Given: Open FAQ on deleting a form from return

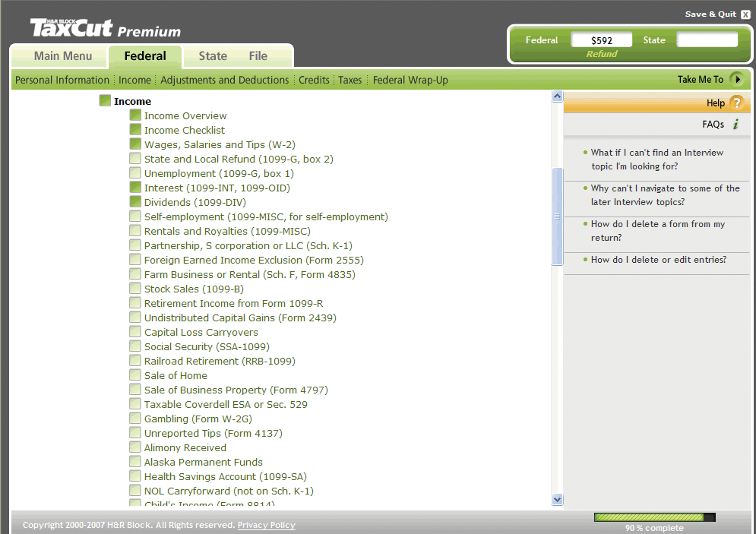Looking at the screenshot, I should click(657, 230).
